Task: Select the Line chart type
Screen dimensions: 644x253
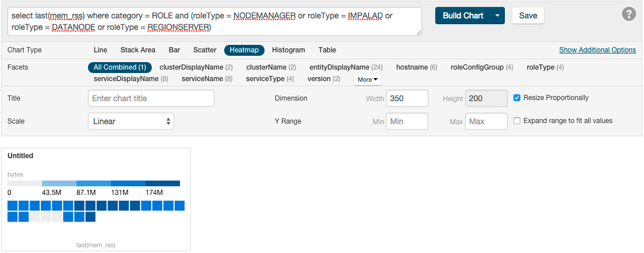Action: point(100,50)
